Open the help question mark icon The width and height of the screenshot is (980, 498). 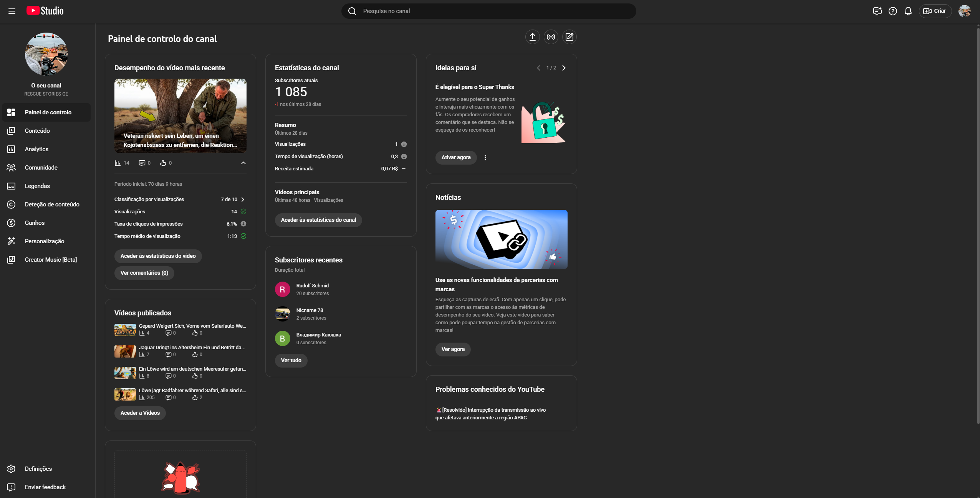point(892,11)
